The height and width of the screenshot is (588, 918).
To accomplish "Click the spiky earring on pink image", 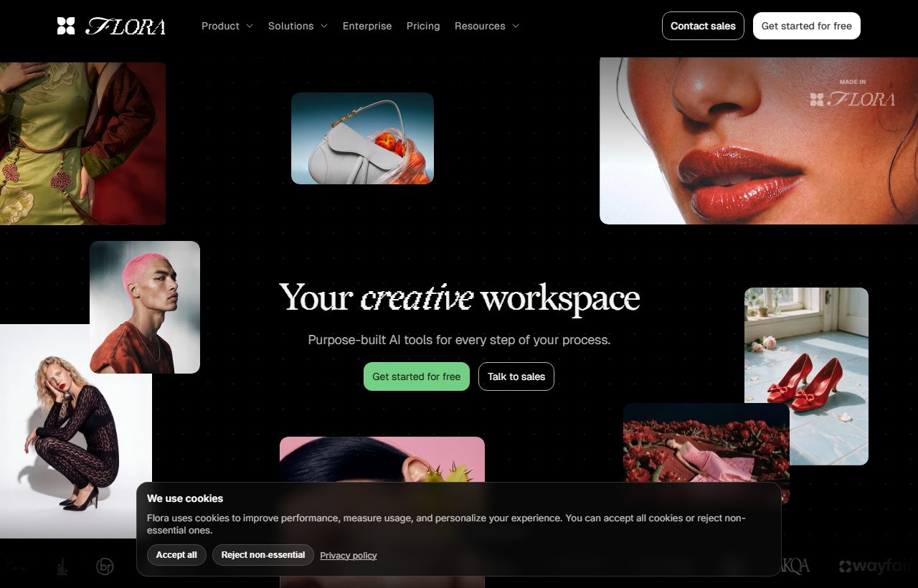I will [x=382, y=459].
